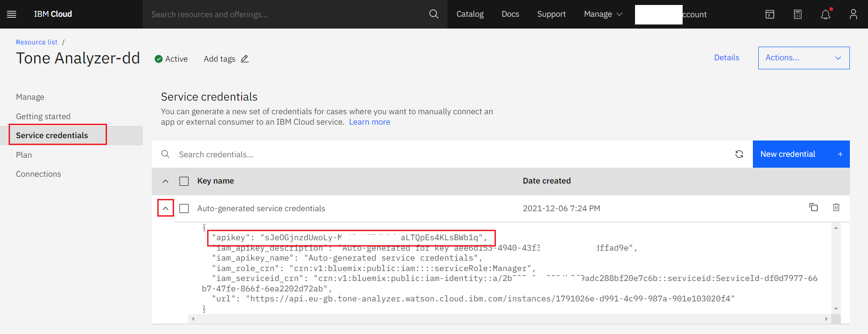
Task: Click the New credential button
Action: point(801,154)
